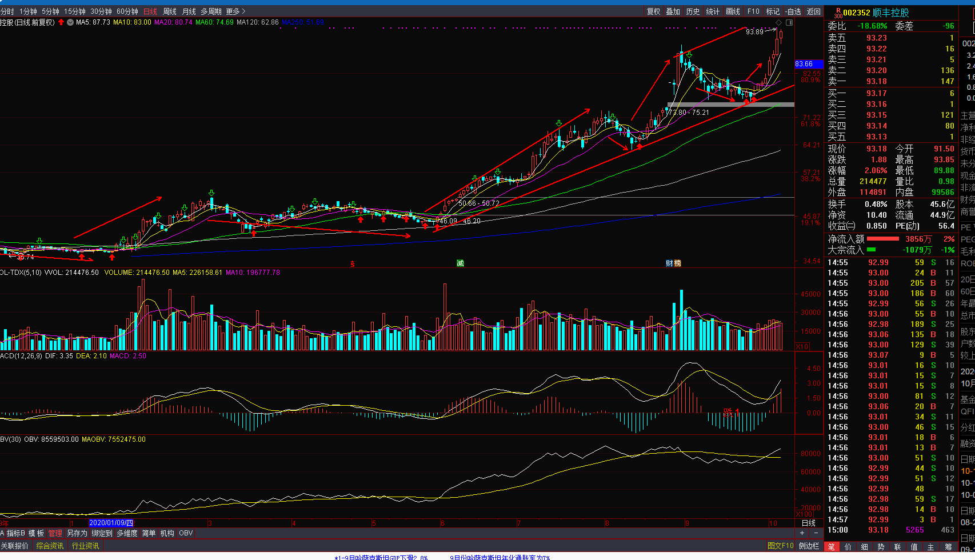Click 买一 price 93.17
975x560 pixels.
click(877, 93)
